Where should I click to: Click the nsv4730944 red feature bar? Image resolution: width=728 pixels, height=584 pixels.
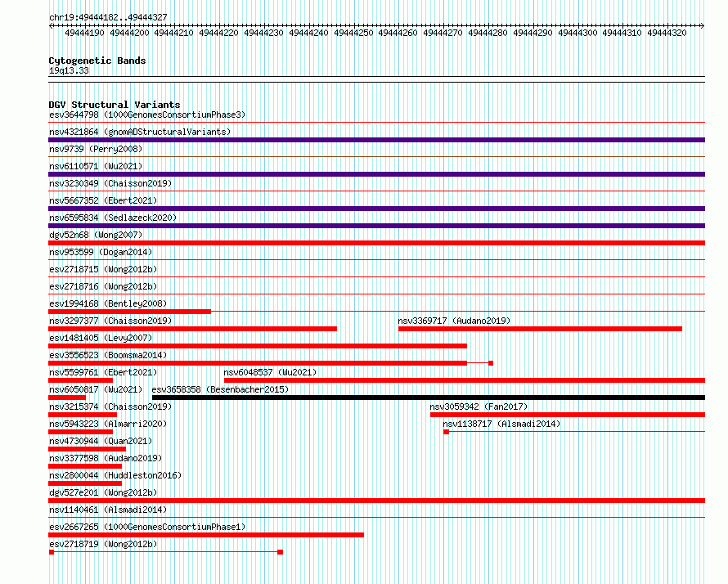pos(88,449)
